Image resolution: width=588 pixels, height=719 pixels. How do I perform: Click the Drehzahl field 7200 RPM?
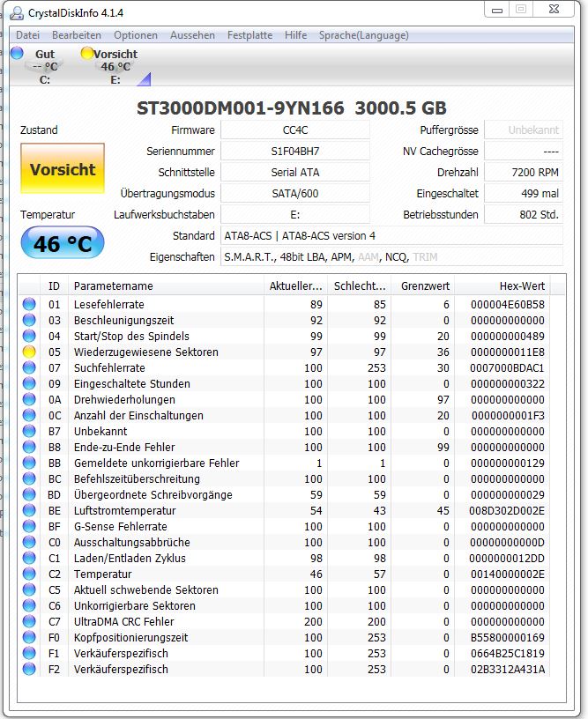point(524,173)
